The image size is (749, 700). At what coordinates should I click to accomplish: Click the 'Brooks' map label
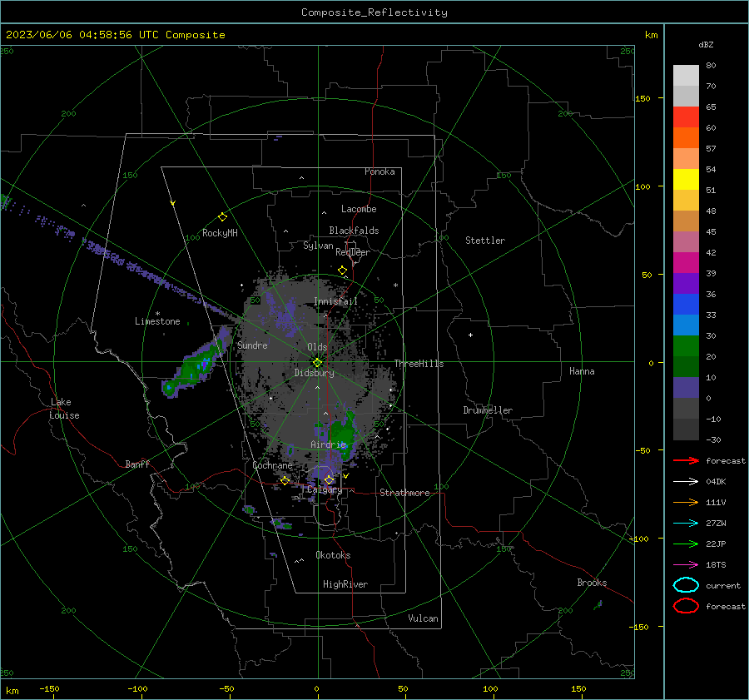pos(592,583)
